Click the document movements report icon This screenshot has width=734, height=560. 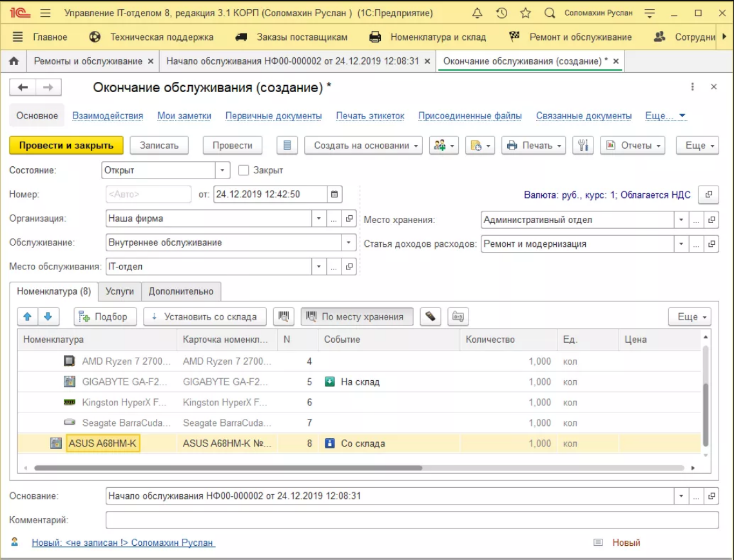(x=287, y=146)
